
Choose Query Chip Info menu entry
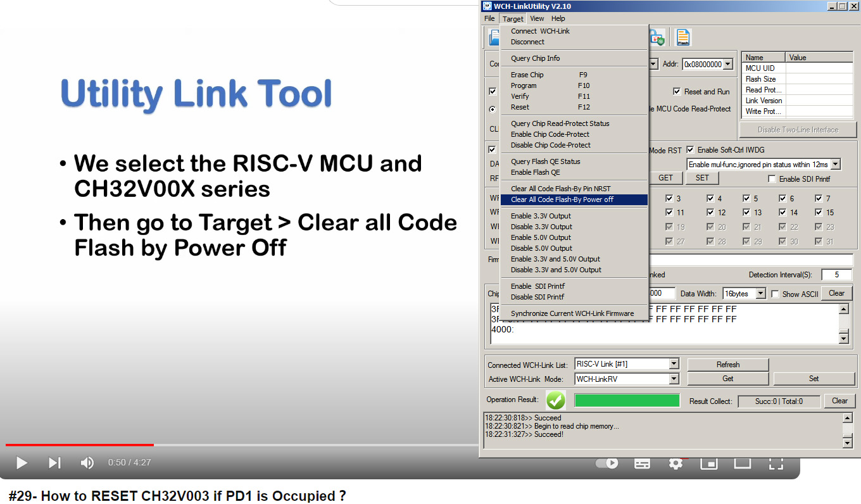click(x=535, y=58)
